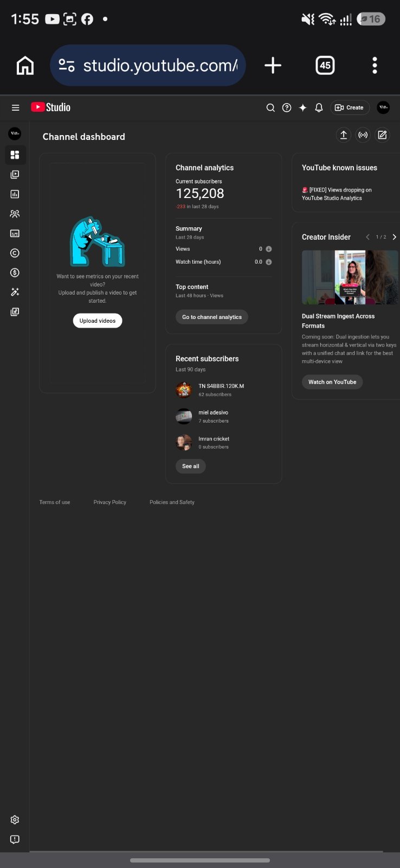Click the Go live broadcast icon
The width and height of the screenshot is (400, 868).
363,135
